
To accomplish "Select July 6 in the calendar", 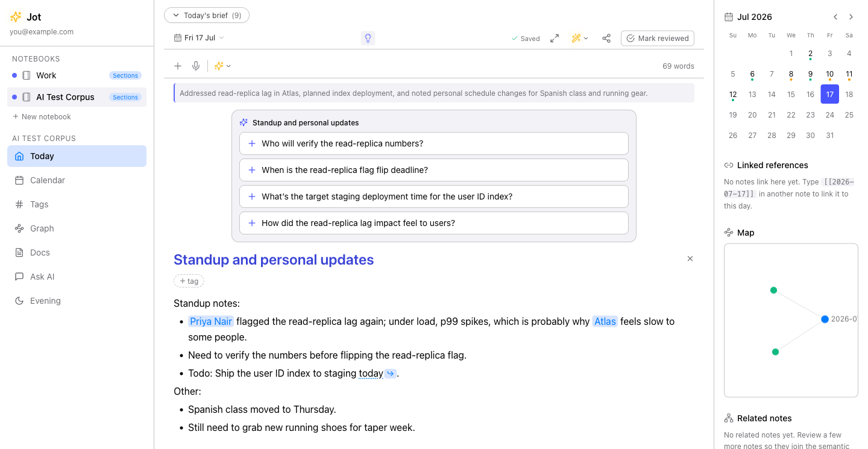I will pyautogui.click(x=752, y=74).
